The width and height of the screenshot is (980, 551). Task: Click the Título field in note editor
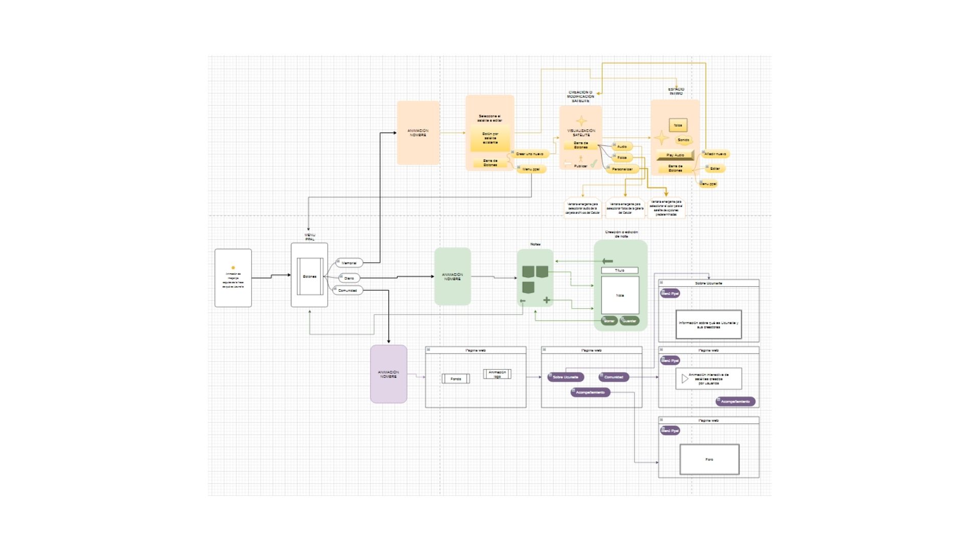pyautogui.click(x=620, y=270)
